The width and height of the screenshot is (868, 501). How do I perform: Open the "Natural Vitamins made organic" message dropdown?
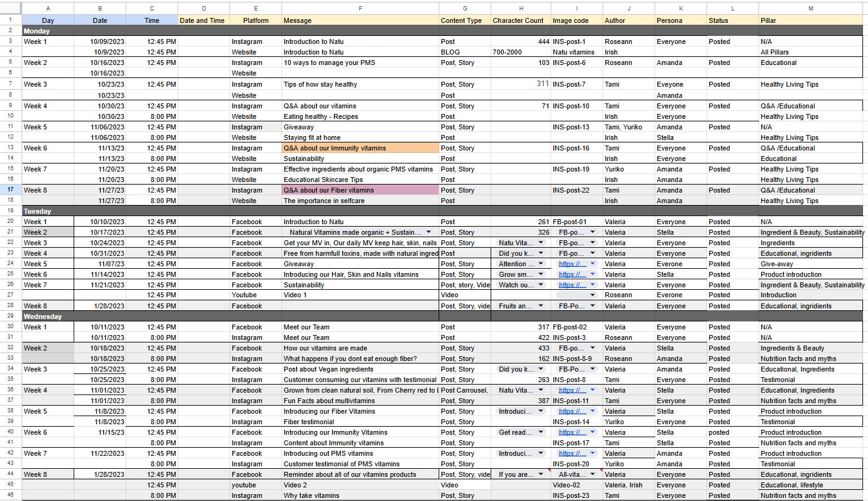pyautogui.click(x=428, y=232)
